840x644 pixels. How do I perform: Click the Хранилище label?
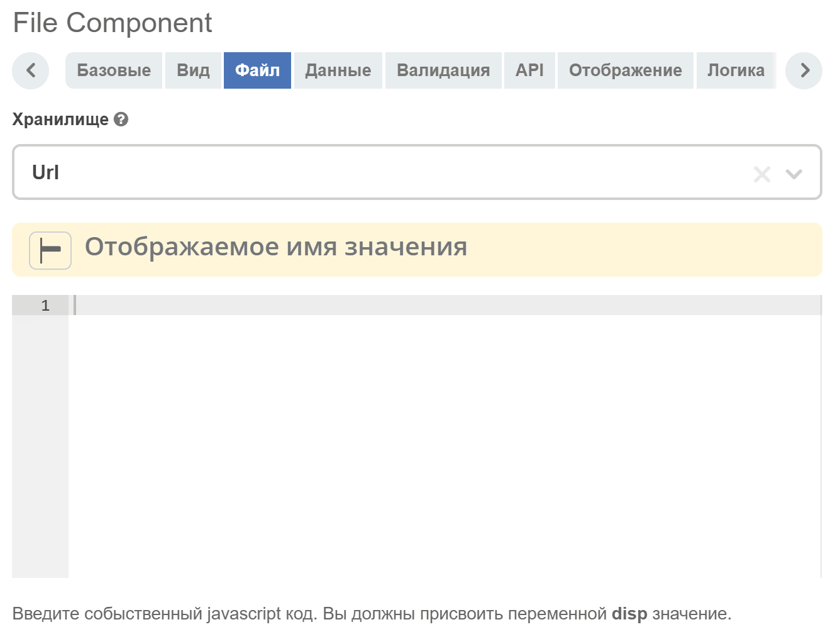coord(60,119)
